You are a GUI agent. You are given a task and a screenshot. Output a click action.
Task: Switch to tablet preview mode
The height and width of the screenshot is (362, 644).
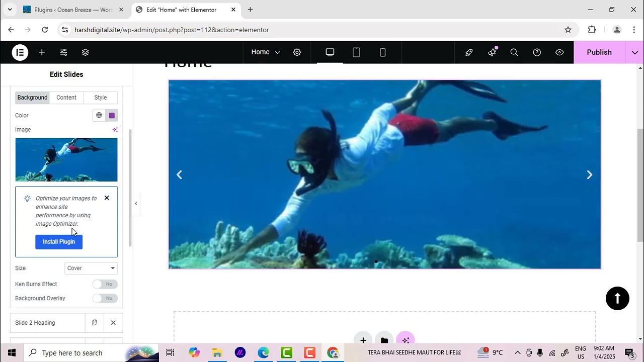point(356,52)
